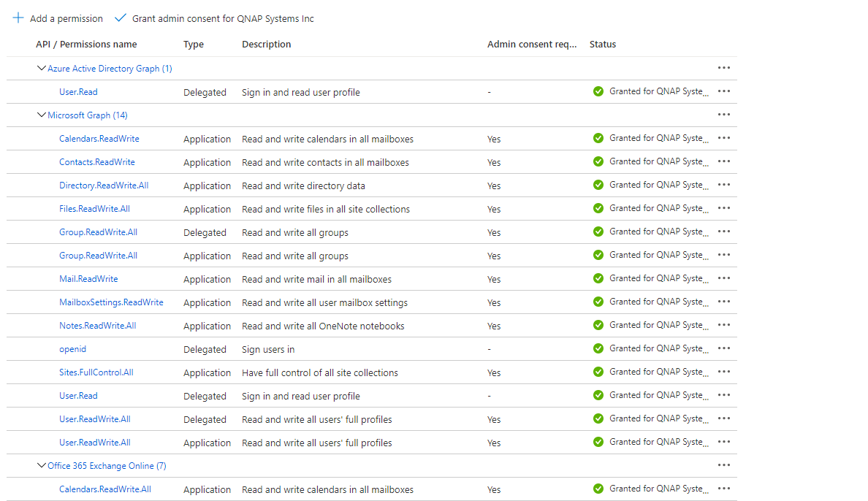The image size is (868, 501).
Task: Open ellipsis menu for openid row
Action: pyautogui.click(x=723, y=348)
